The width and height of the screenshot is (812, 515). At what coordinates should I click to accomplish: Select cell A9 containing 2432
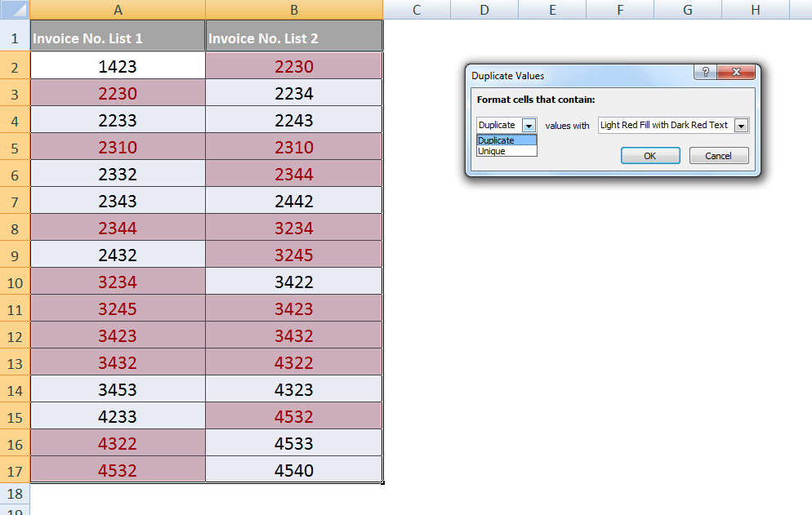[118, 254]
